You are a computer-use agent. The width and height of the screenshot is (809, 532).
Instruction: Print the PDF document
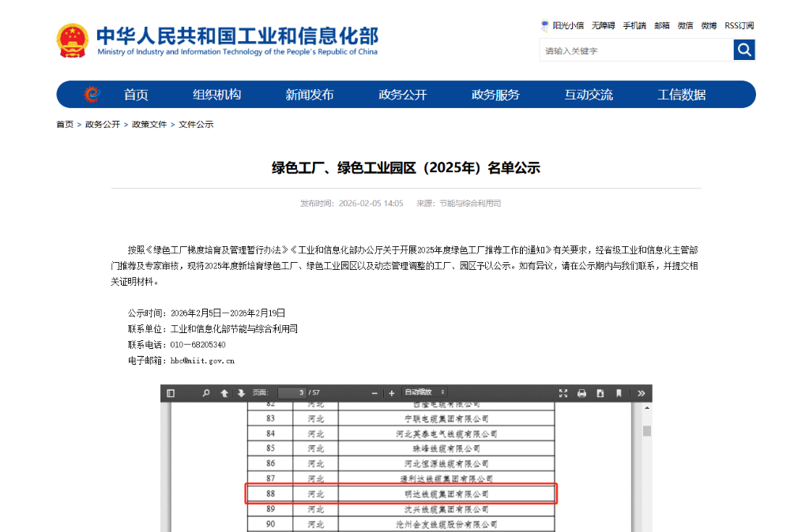pyautogui.click(x=581, y=393)
